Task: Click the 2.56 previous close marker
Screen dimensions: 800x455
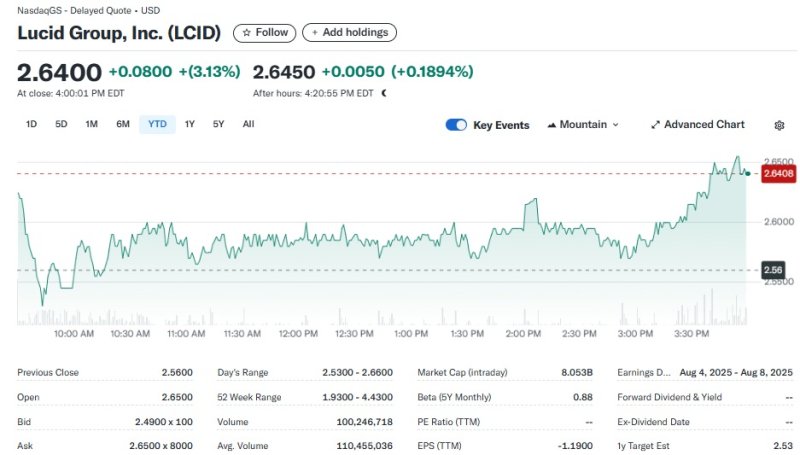Action: [x=772, y=270]
